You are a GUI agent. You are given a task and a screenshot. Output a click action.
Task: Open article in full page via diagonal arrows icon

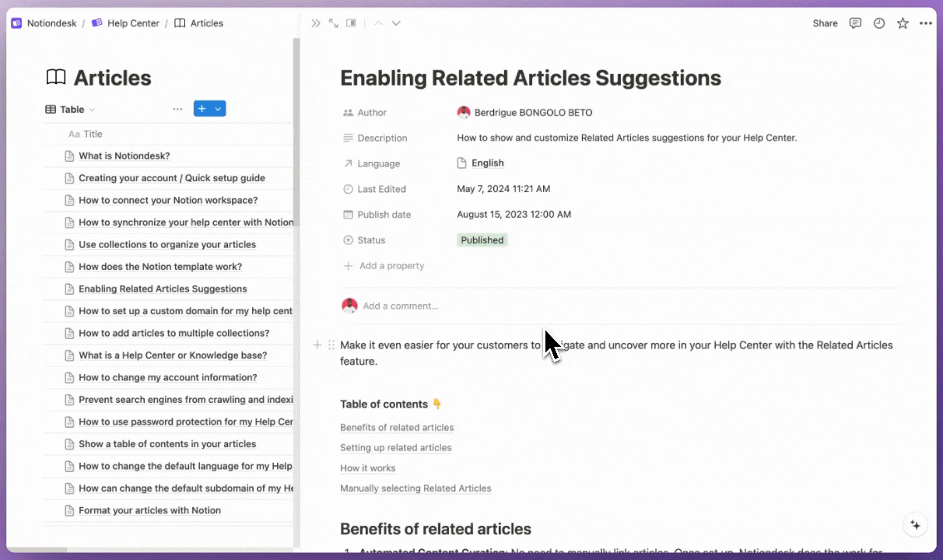pyautogui.click(x=333, y=23)
